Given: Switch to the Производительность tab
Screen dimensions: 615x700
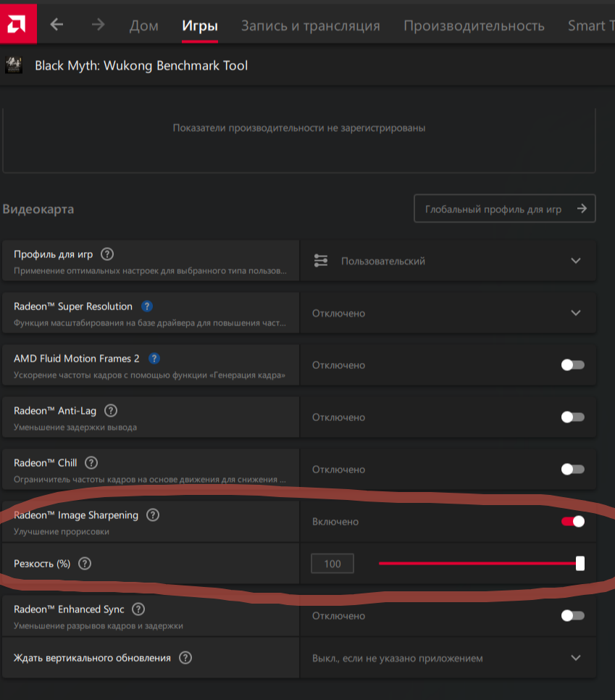Looking at the screenshot, I should 474,26.
